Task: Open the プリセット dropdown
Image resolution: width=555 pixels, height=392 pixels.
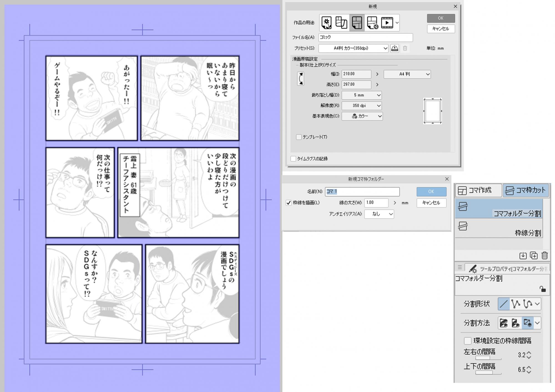Action: click(x=353, y=48)
